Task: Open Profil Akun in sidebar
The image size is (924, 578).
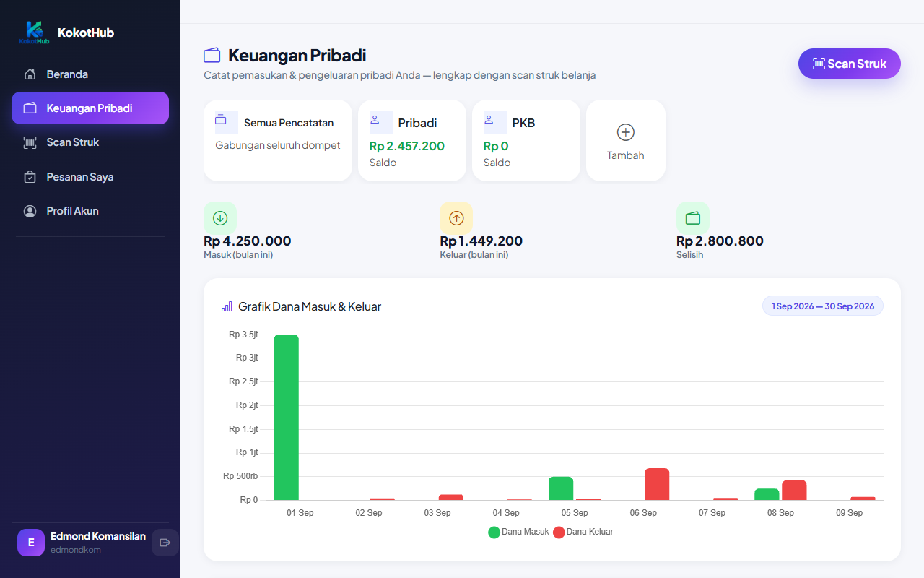Action: 90,211
